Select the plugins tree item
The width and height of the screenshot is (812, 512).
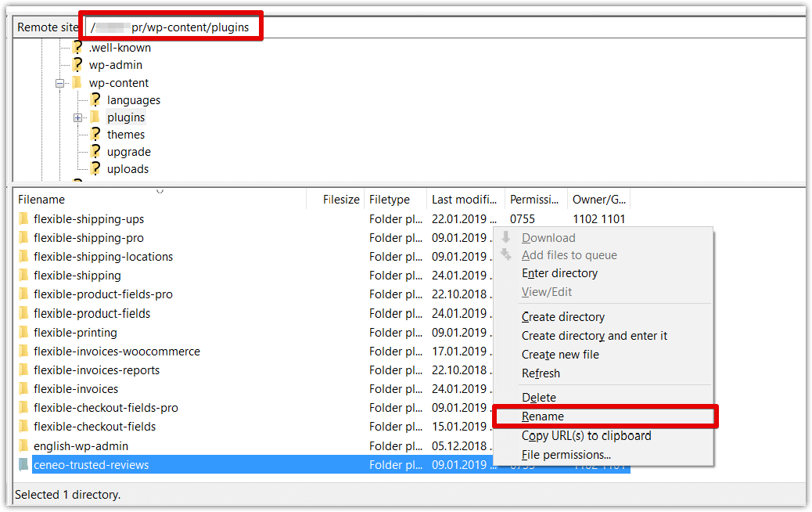(126, 117)
